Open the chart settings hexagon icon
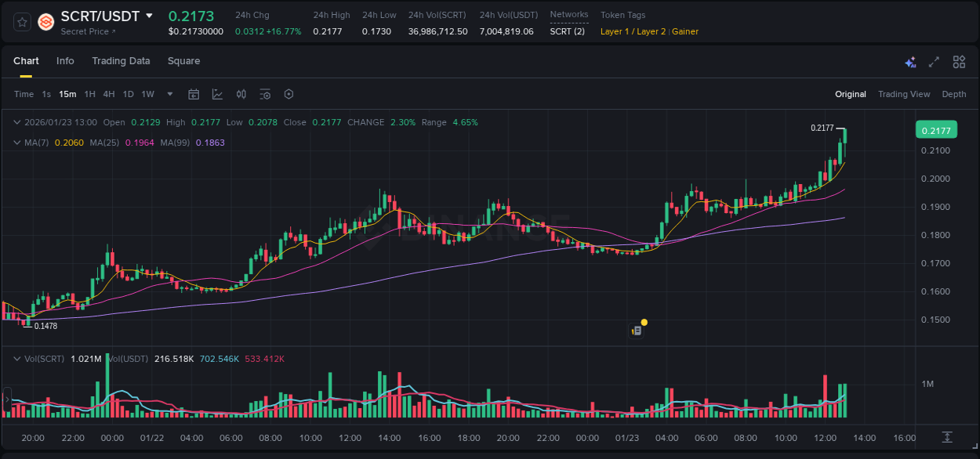The image size is (980, 459). [x=289, y=93]
